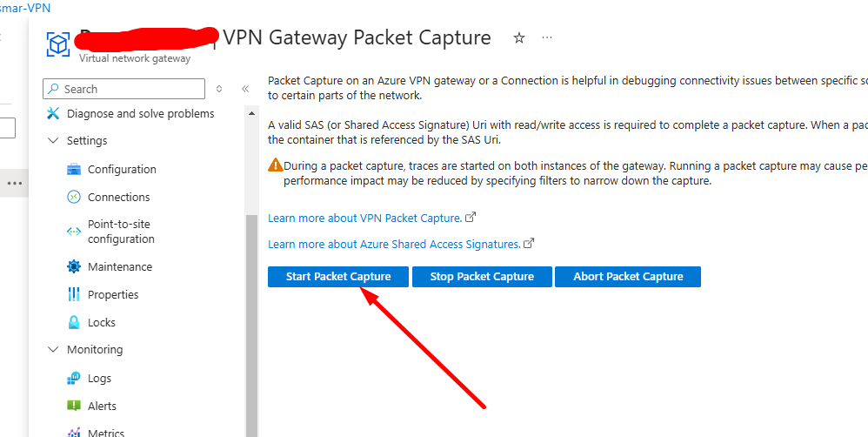
Task: Click the expand/collapse all arrows beside Search
Action: pyautogui.click(x=219, y=89)
